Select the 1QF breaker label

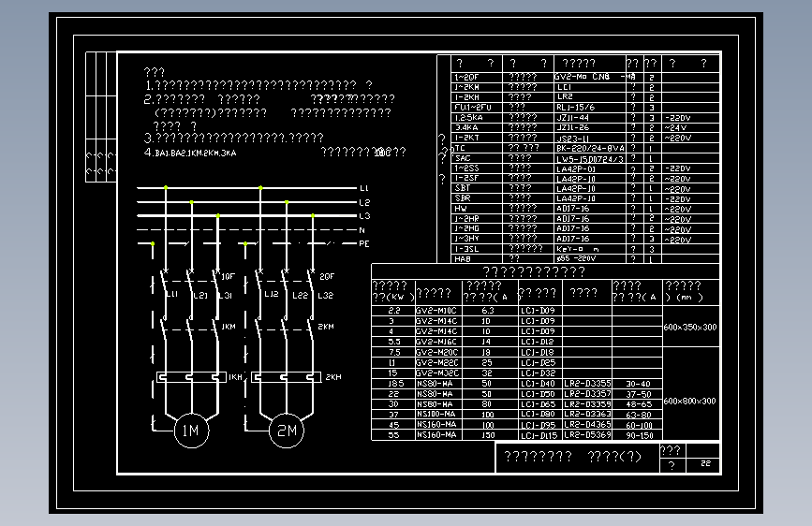coord(228,276)
